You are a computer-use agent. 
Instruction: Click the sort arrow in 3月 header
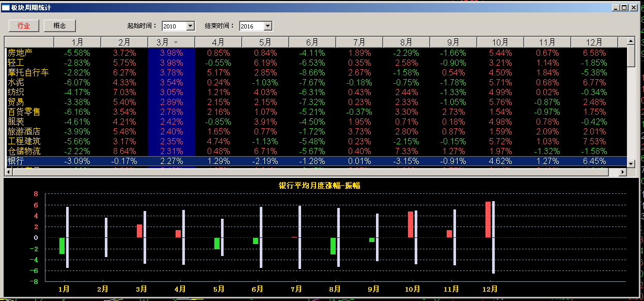[x=176, y=42]
